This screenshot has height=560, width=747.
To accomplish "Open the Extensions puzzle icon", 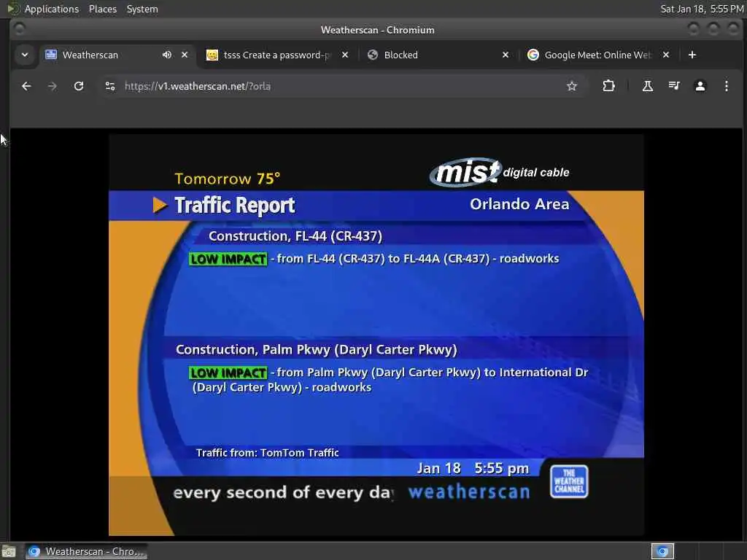I will click(608, 86).
